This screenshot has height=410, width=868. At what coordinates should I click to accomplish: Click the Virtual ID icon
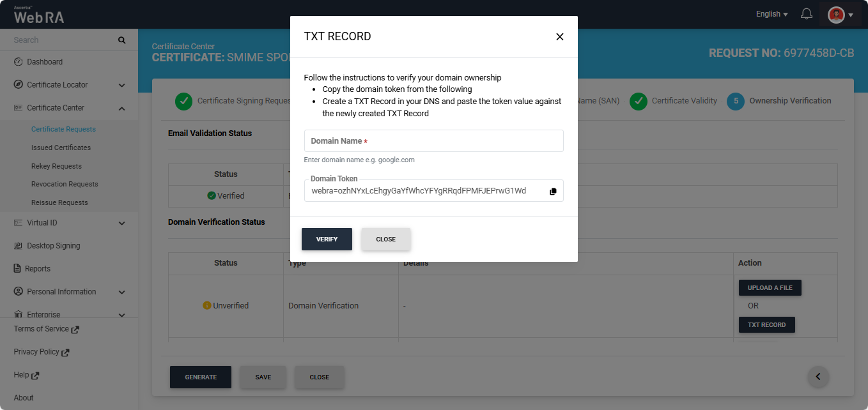(x=18, y=223)
